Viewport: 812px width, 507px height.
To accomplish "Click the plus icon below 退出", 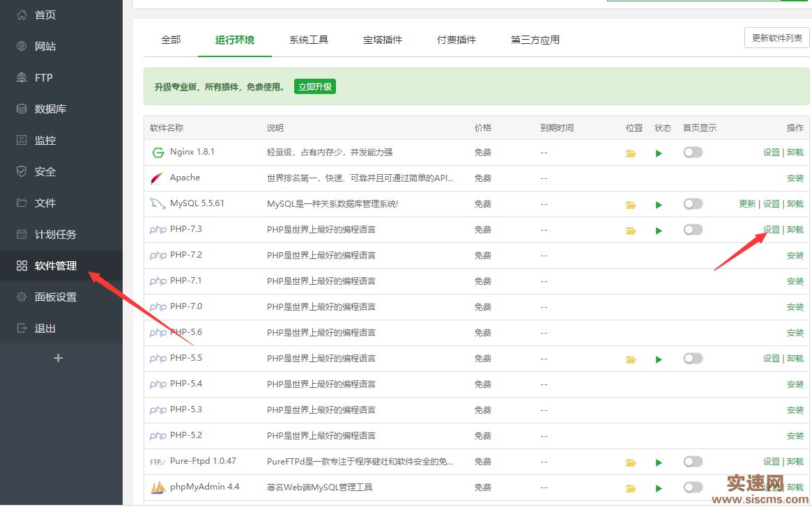I will coord(58,358).
